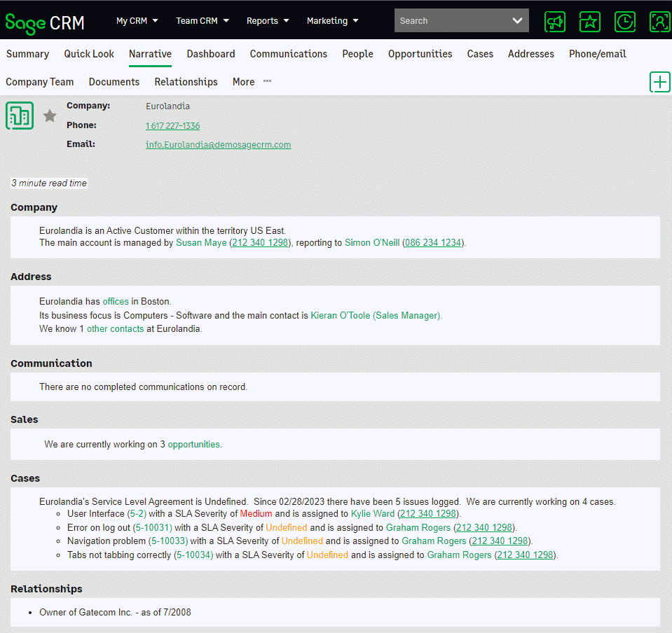Open Susan Maye's user link
The image size is (672, 633).
(x=201, y=243)
